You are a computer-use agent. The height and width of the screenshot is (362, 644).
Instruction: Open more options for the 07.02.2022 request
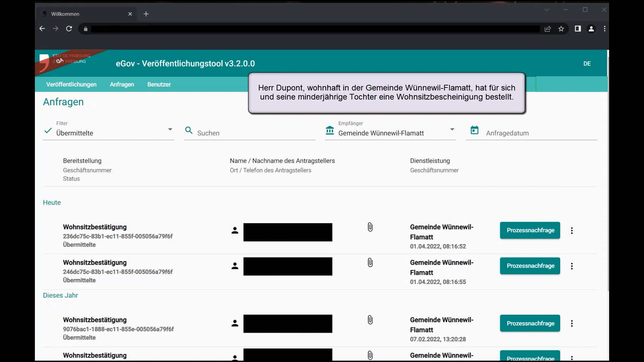click(572, 323)
